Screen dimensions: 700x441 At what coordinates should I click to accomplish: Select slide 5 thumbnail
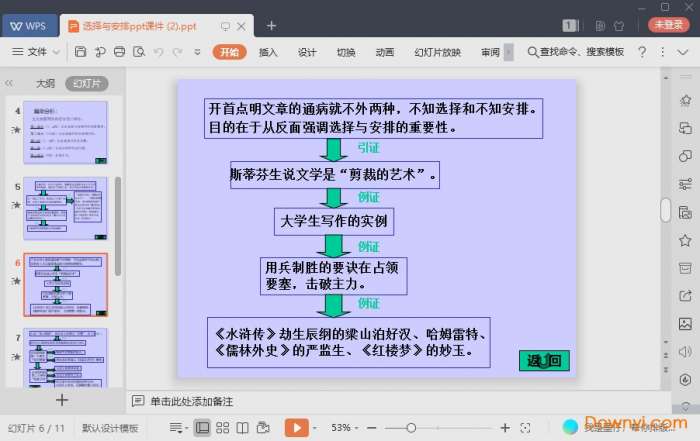(65, 208)
